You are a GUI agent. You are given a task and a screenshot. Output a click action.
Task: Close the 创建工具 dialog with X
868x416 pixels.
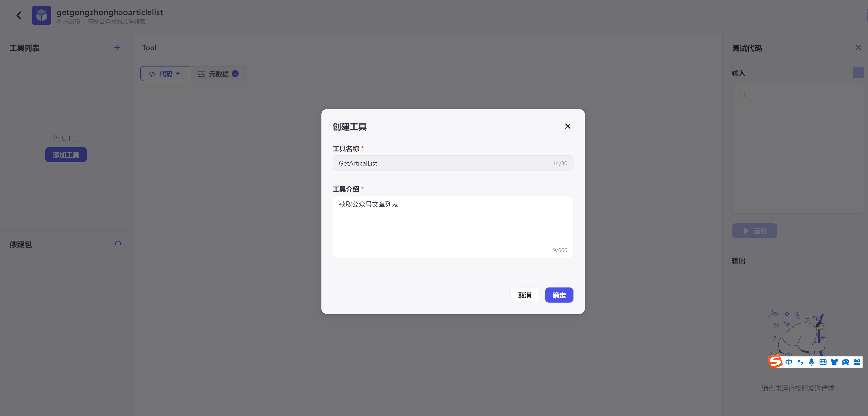(x=567, y=126)
